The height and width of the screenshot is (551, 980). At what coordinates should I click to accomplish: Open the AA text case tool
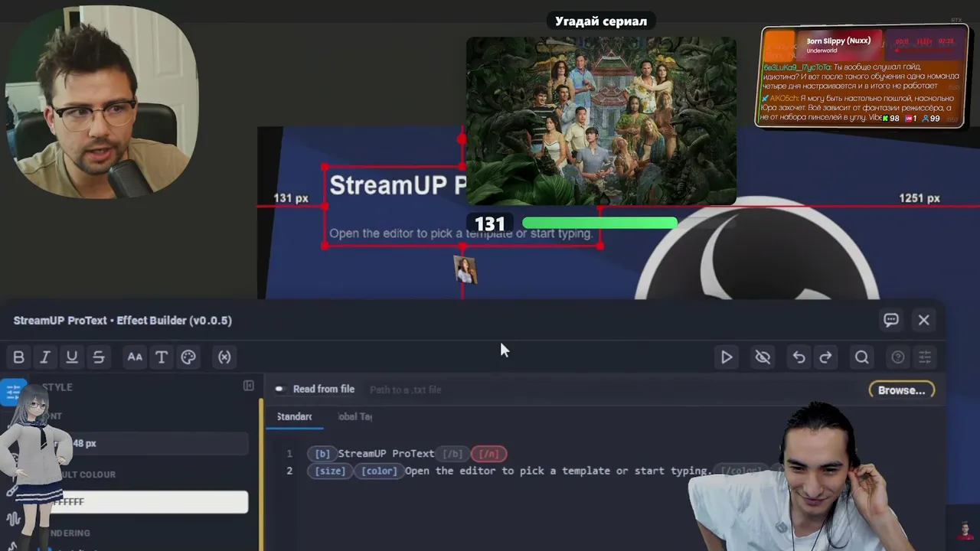coord(135,357)
